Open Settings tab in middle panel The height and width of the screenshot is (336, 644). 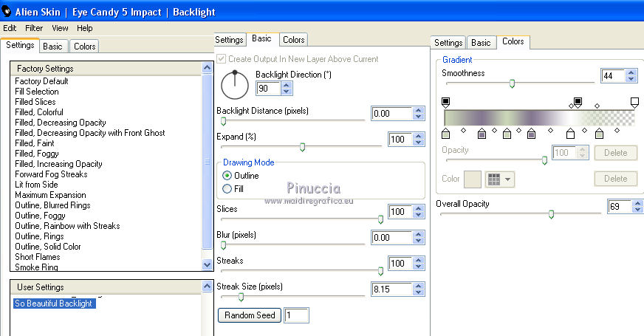229,40
